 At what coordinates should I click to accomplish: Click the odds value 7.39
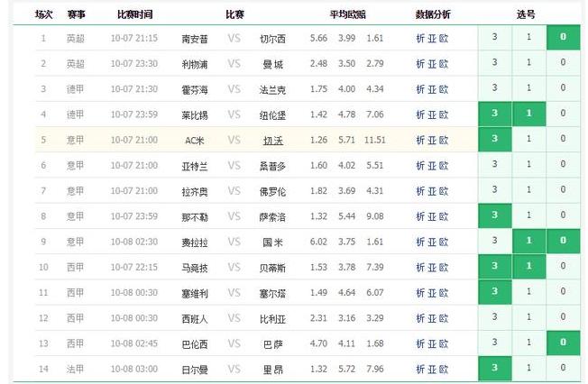coord(375,268)
